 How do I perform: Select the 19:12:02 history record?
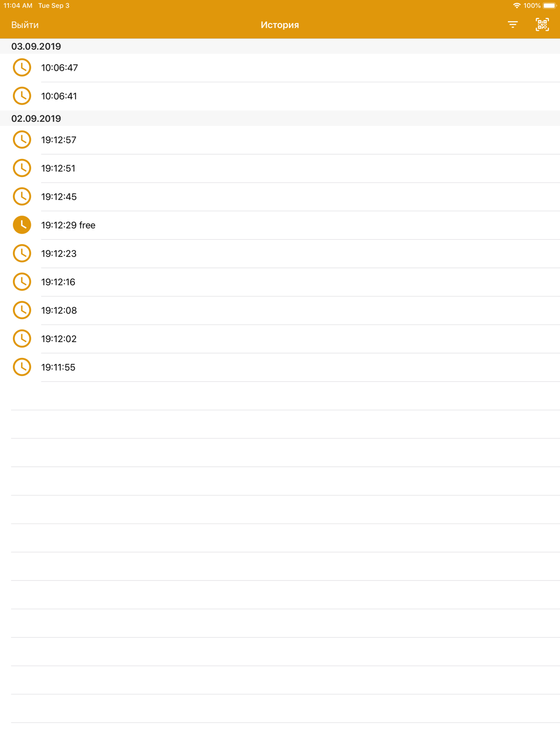pos(280,339)
